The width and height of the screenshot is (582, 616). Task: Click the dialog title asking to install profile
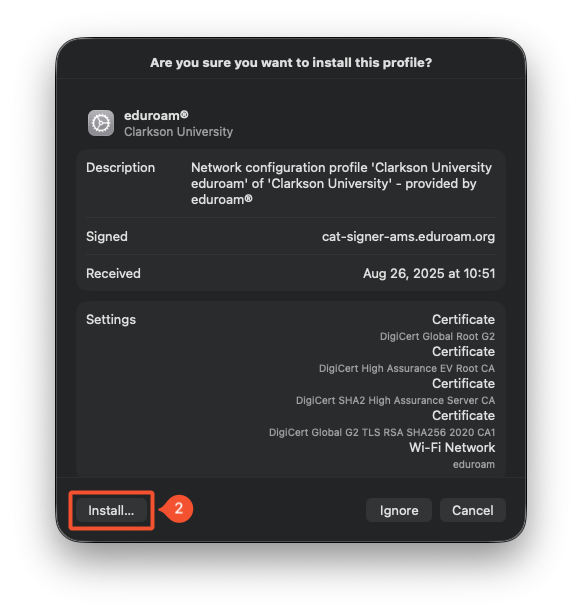pyautogui.click(x=291, y=62)
